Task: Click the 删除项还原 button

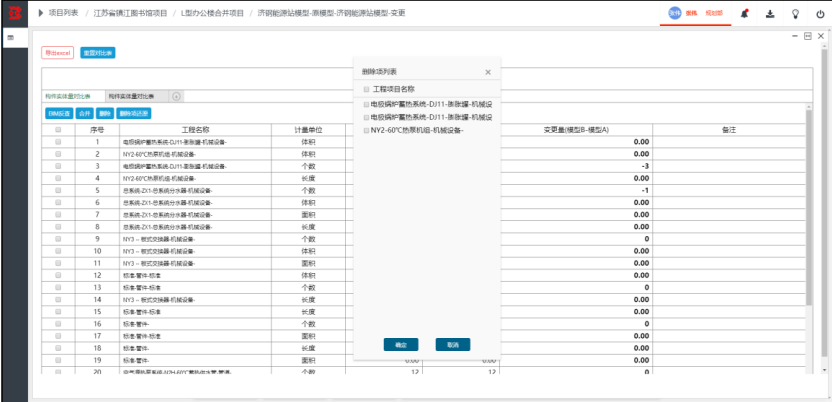Action: coord(134,113)
